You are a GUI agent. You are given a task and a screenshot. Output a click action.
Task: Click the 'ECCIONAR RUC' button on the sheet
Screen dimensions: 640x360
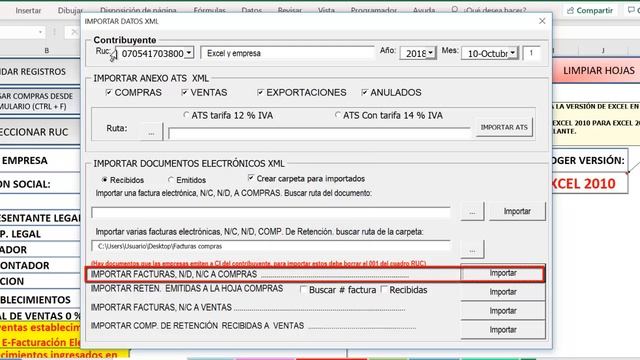coord(40,132)
